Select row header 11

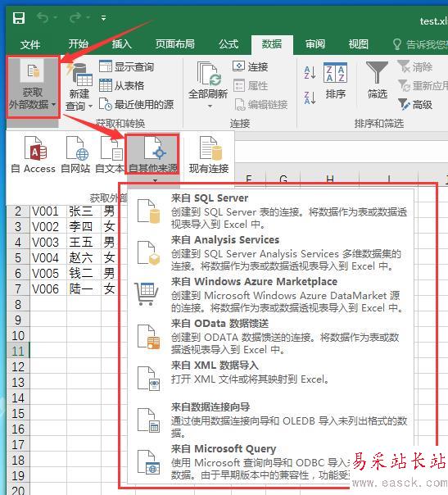point(18,351)
